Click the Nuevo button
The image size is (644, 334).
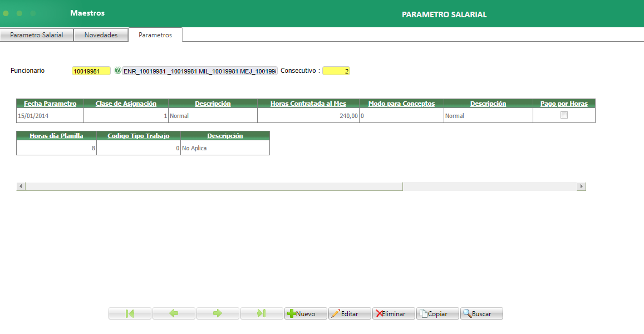306,313
